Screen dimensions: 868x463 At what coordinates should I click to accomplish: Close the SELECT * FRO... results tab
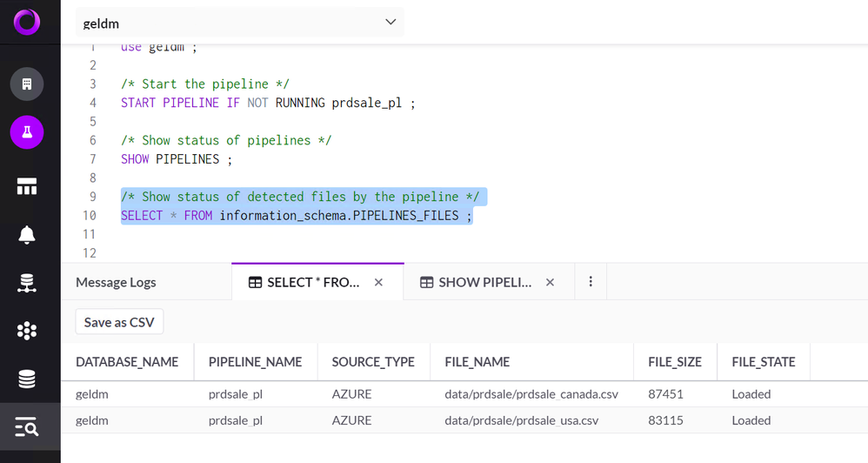tap(378, 282)
